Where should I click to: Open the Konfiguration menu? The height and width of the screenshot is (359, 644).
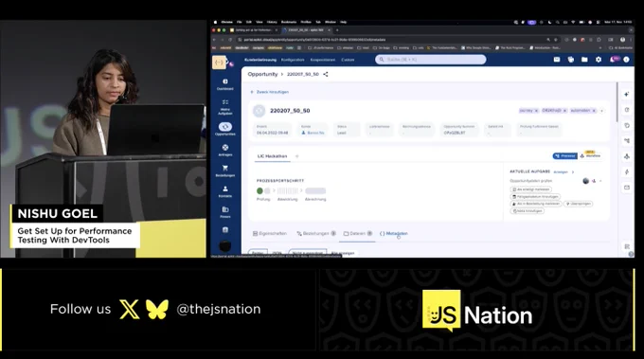(293, 60)
